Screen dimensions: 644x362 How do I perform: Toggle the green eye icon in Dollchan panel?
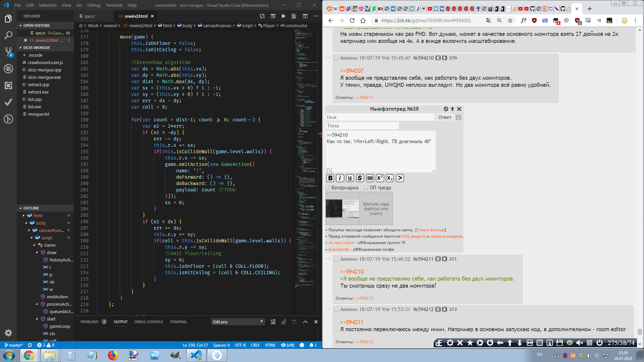coord(570,343)
